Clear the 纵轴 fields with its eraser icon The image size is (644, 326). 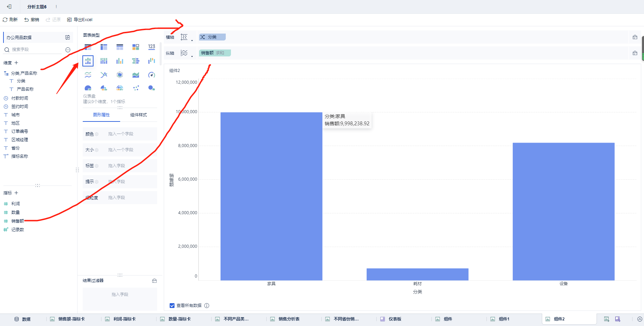point(635,53)
